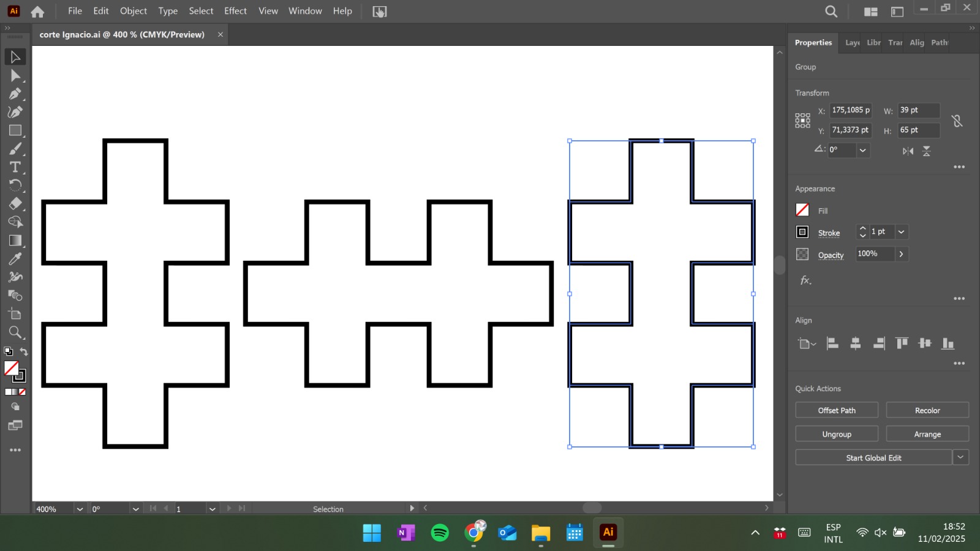Image resolution: width=980 pixels, height=551 pixels.
Task: Open the fx effects icon
Action: point(806,280)
